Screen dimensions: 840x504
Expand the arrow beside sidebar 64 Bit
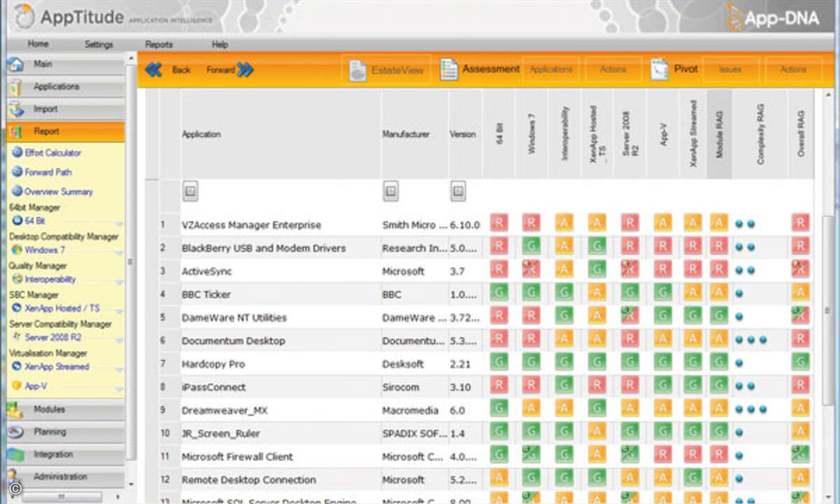pos(119,224)
